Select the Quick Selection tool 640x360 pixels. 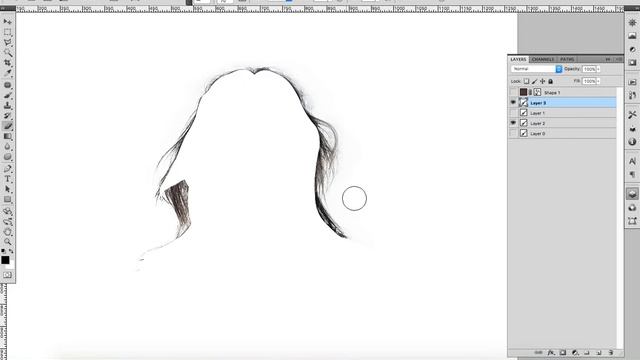click(7, 53)
